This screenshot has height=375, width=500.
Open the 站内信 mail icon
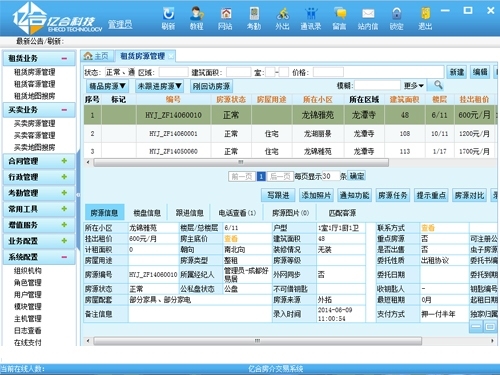click(368, 14)
